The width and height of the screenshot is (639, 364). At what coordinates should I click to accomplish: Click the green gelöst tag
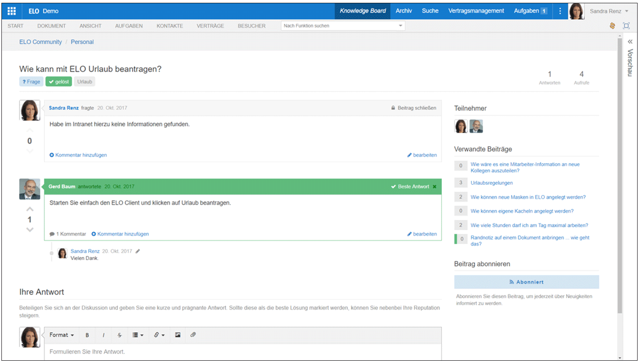[59, 82]
